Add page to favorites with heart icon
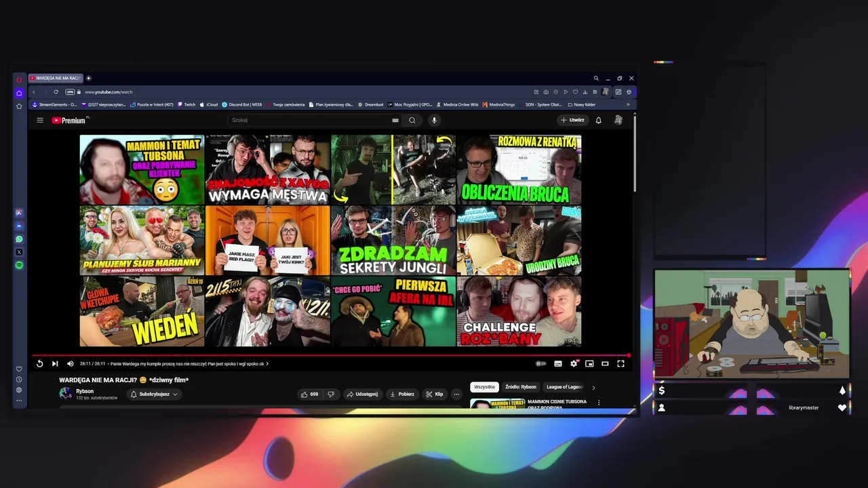Screen dimensions: 868x488 pos(575,92)
